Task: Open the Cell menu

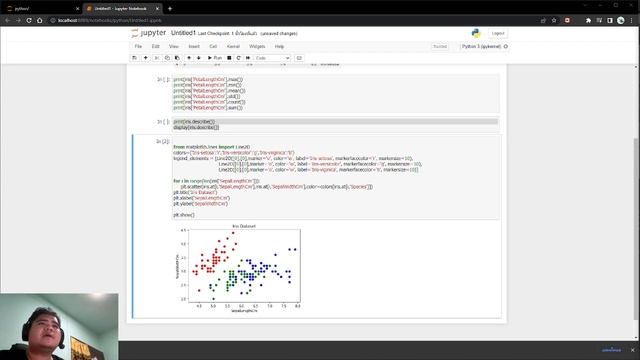Action: (x=213, y=47)
